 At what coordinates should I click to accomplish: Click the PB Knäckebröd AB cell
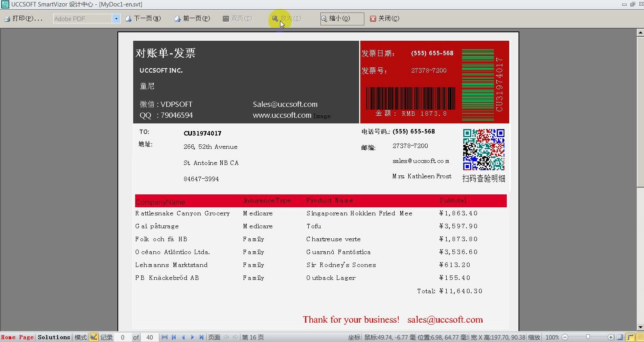coord(167,278)
